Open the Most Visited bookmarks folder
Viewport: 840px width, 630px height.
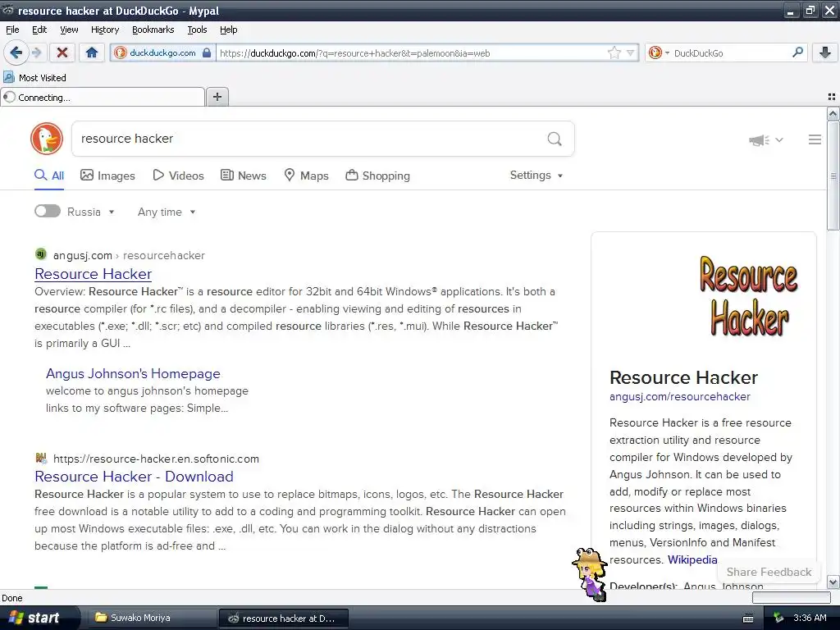(x=34, y=78)
